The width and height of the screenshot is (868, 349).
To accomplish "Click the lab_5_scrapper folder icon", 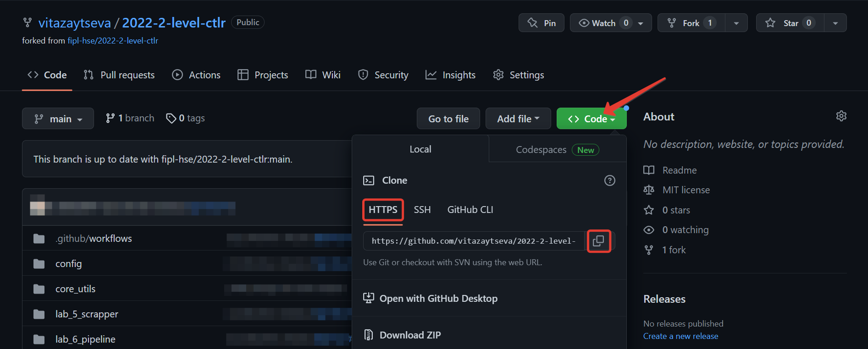I will [39, 314].
